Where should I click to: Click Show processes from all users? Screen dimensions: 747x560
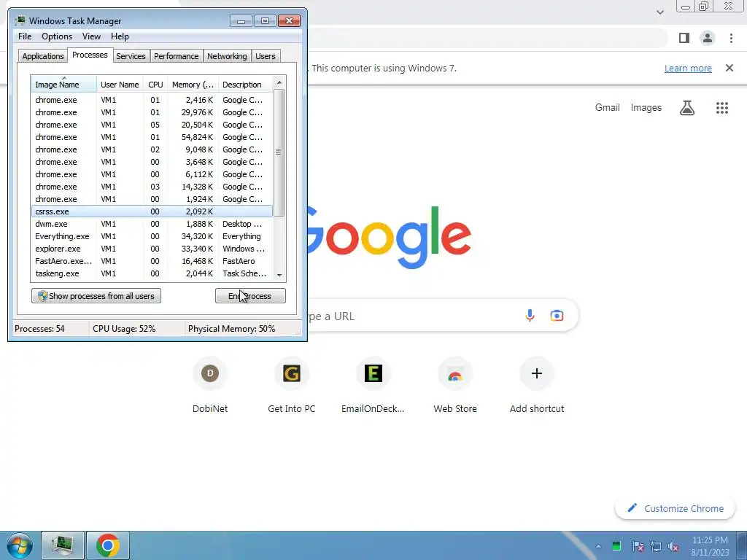(x=96, y=296)
